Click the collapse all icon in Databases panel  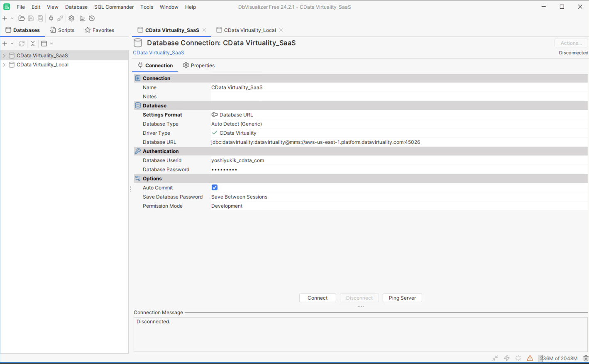click(x=33, y=44)
